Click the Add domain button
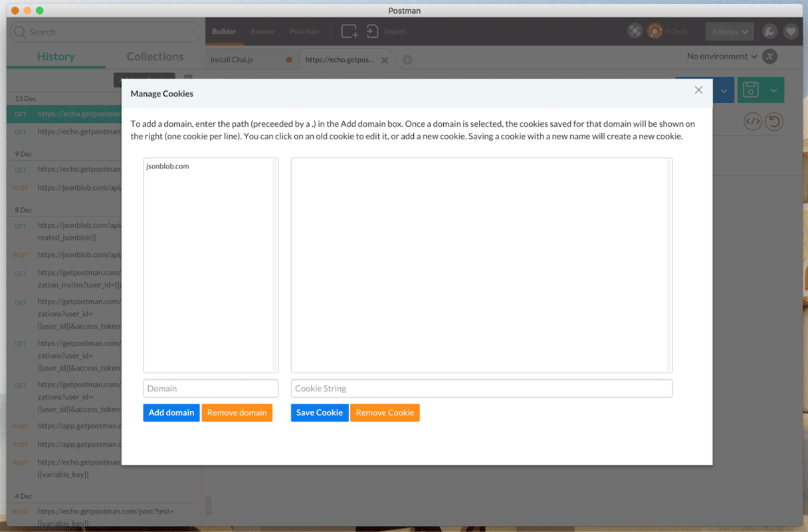 171,412
